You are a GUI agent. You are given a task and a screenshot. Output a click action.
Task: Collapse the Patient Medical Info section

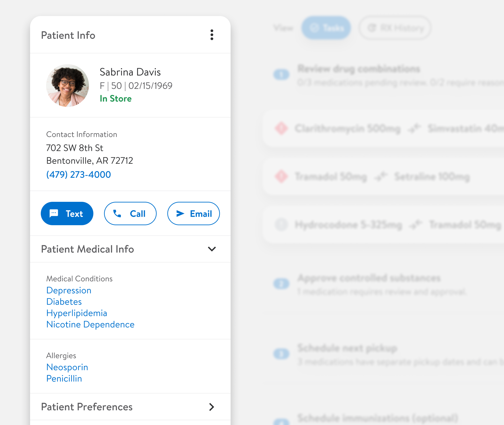point(212,249)
